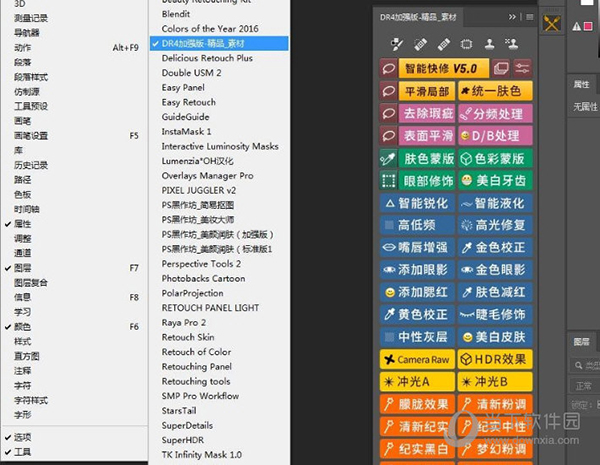The width and height of the screenshot is (600, 465).
Task: Click the 去除瑕疵 button
Action: point(427,114)
